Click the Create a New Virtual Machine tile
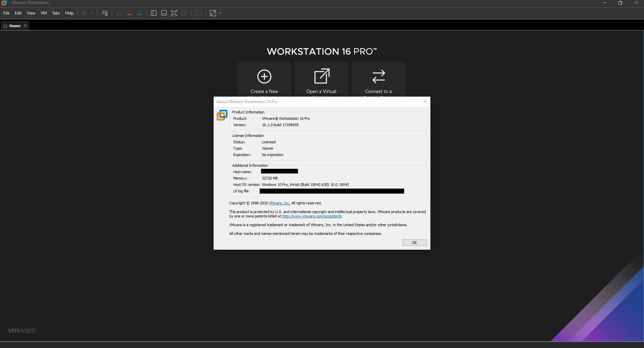Viewport: 644px width, 348px height. (x=264, y=80)
